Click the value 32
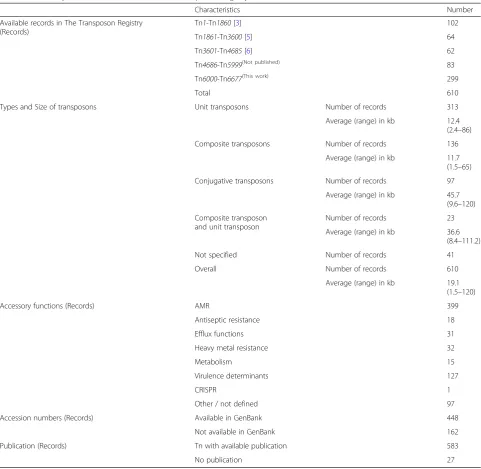The image size is (481, 469). coord(451,348)
